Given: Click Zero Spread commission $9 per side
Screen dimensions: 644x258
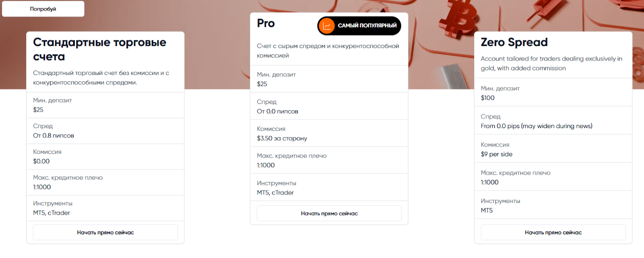Looking at the screenshot, I should click(x=496, y=154).
